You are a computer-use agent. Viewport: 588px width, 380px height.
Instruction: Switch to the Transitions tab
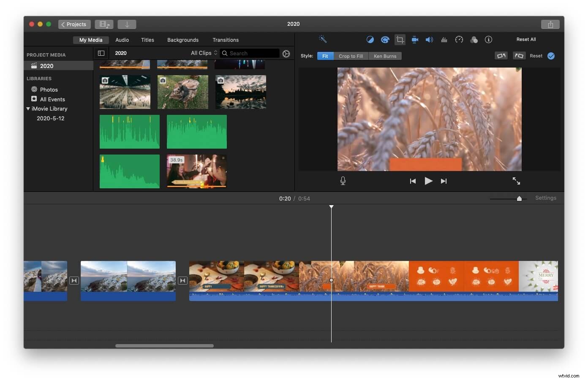coord(226,40)
